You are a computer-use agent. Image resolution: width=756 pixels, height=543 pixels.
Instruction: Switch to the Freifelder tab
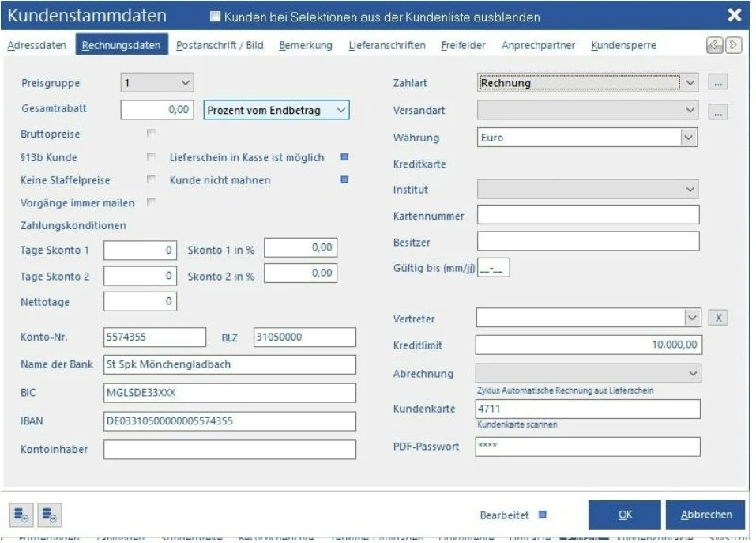(464, 45)
